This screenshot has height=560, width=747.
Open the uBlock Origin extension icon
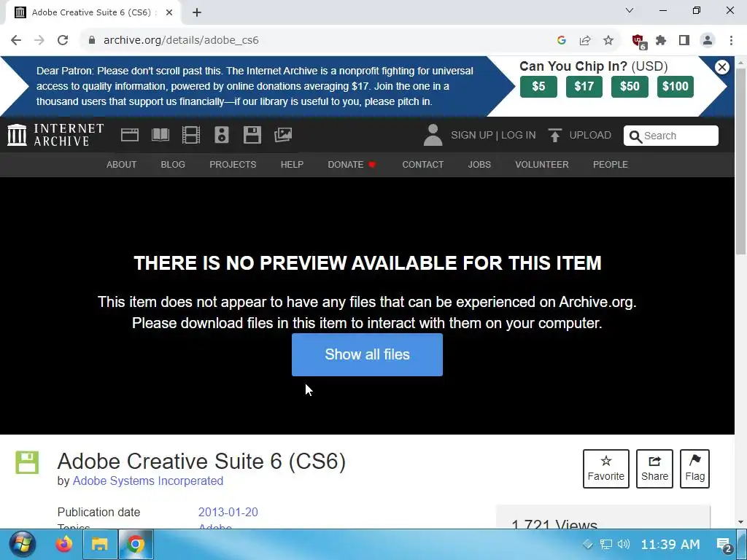638,41
